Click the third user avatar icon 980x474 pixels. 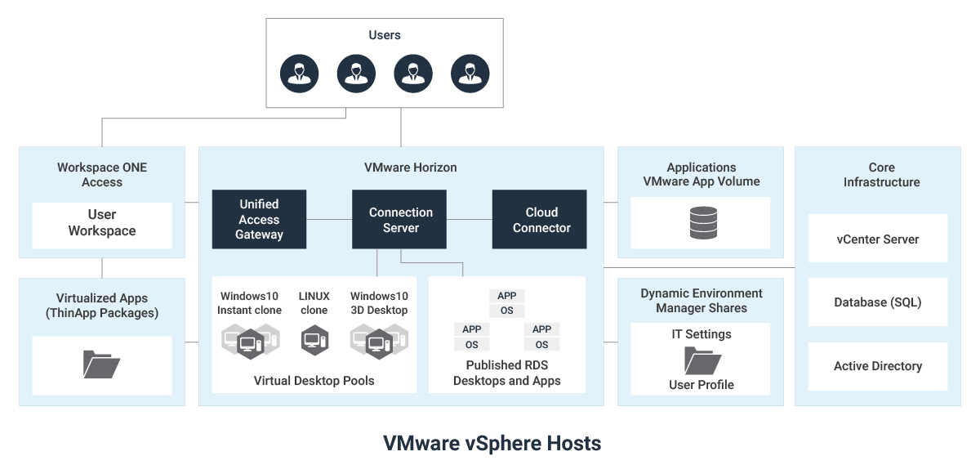(413, 74)
